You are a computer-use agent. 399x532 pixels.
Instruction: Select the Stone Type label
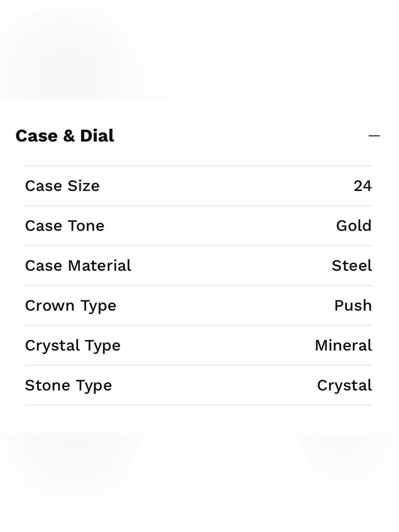[x=69, y=386]
